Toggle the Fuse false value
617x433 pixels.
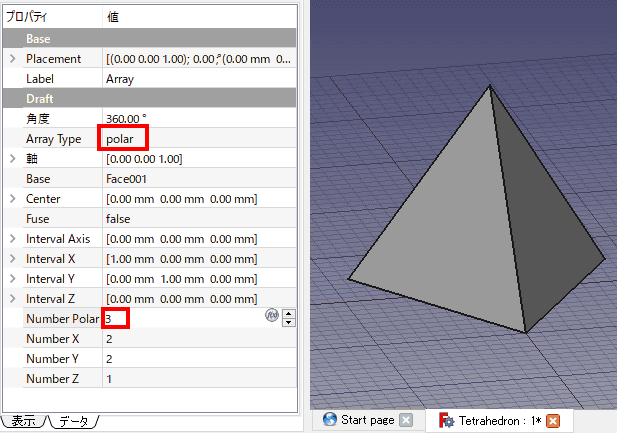coord(199,218)
